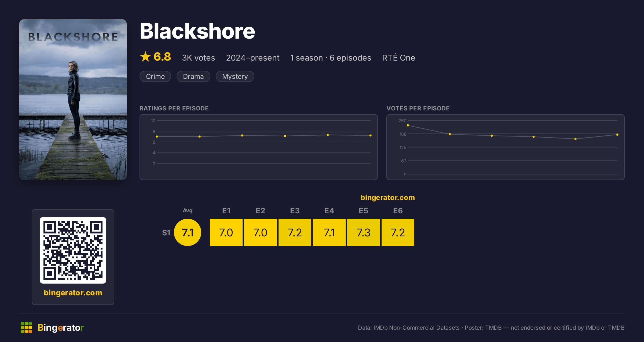Click the RTÉ One network label

pyautogui.click(x=398, y=58)
